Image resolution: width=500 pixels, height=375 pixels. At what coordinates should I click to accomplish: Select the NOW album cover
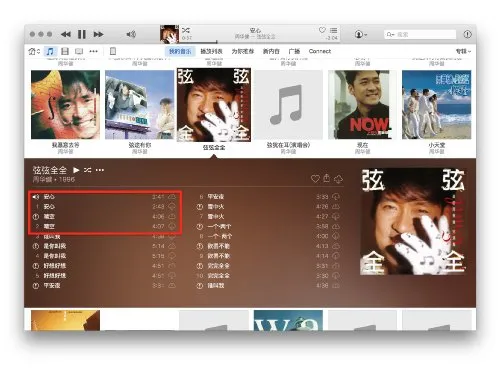(x=362, y=104)
